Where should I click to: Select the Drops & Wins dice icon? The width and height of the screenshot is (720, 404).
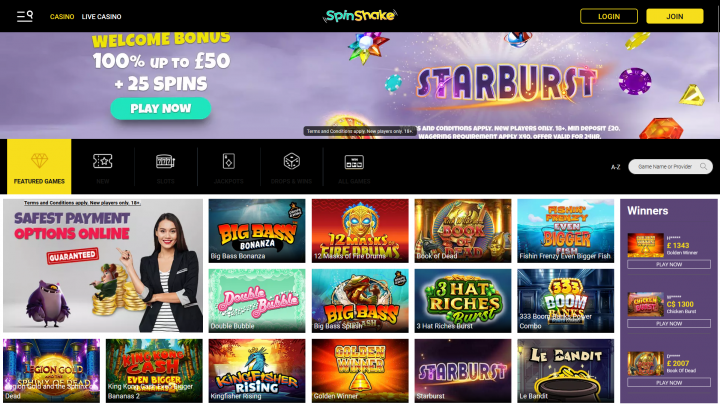[x=292, y=161]
